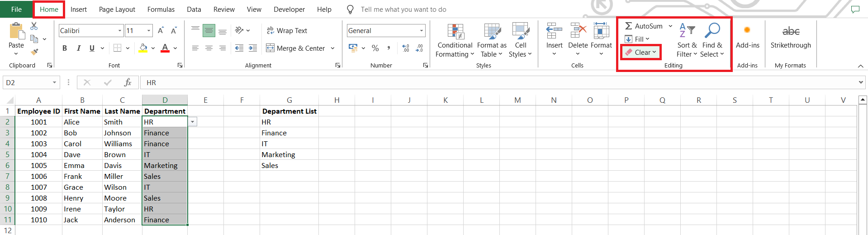Switch to the Insert tab
Screen dimensions: 868x235
tap(79, 9)
